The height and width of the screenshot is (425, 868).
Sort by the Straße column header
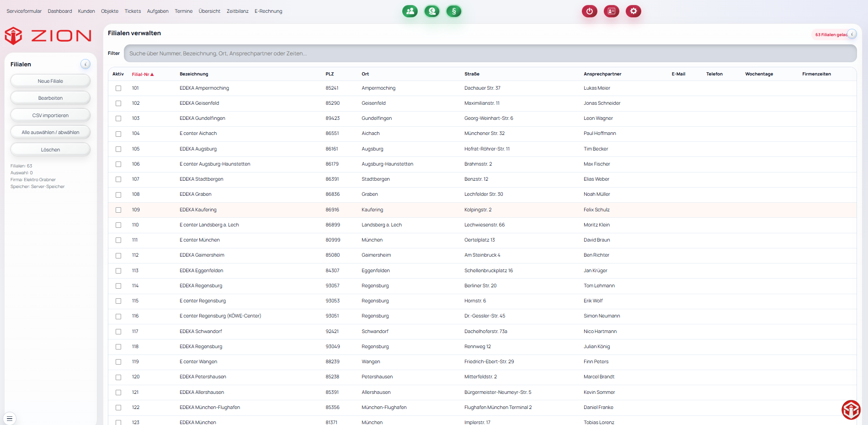472,74
